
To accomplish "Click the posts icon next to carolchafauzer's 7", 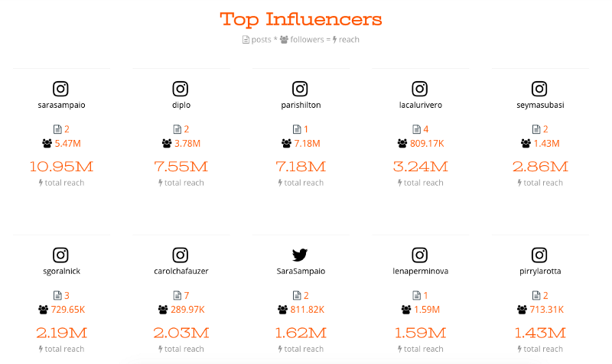I will (x=177, y=295).
